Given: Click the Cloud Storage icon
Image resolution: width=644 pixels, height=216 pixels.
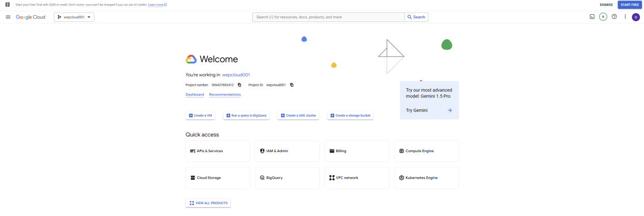Looking at the screenshot, I should pyautogui.click(x=193, y=178).
